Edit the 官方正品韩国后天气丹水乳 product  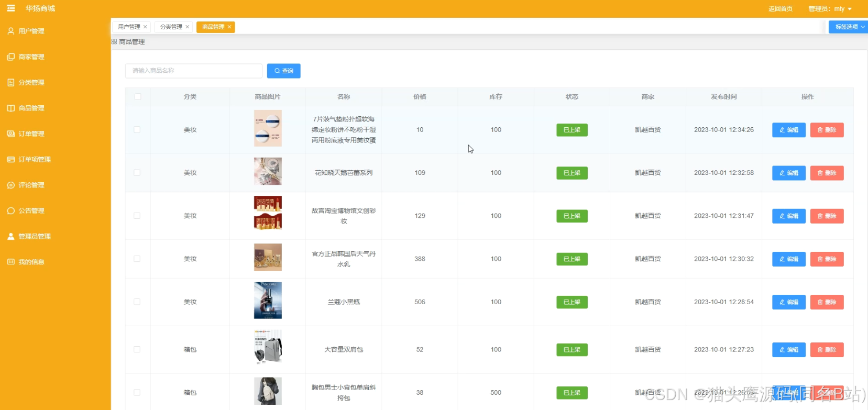click(x=788, y=259)
